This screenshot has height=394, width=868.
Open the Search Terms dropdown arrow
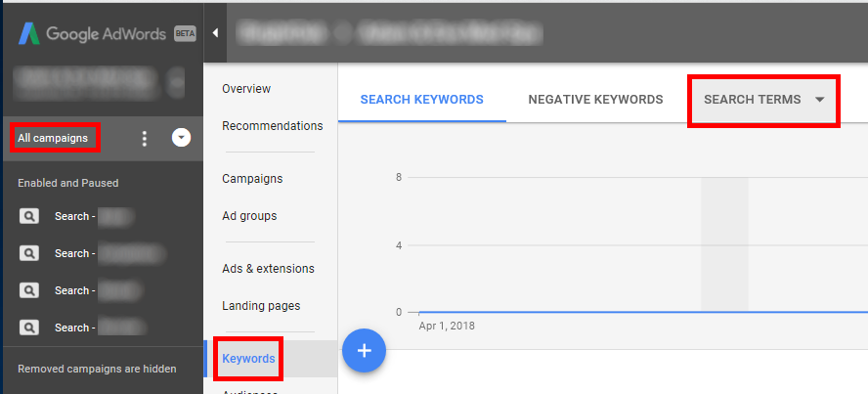pos(819,100)
